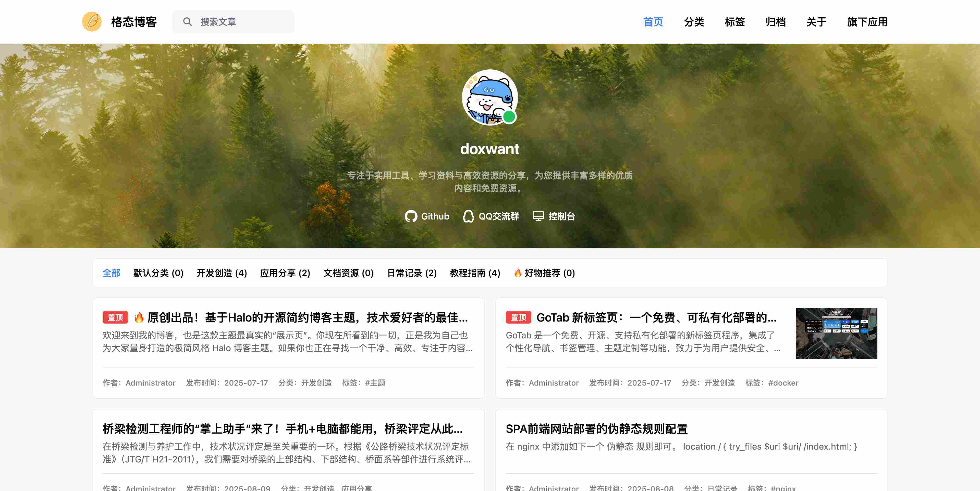Image resolution: width=980 pixels, height=491 pixels.
Task: Click the 格态博客 feather logo icon
Action: [92, 22]
